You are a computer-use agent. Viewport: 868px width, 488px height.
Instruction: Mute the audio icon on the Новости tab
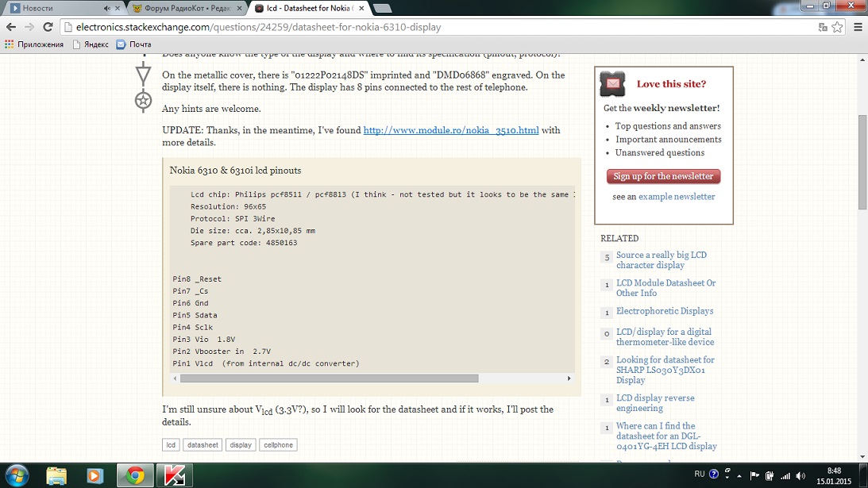pyautogui.click(x=107, y=8)
